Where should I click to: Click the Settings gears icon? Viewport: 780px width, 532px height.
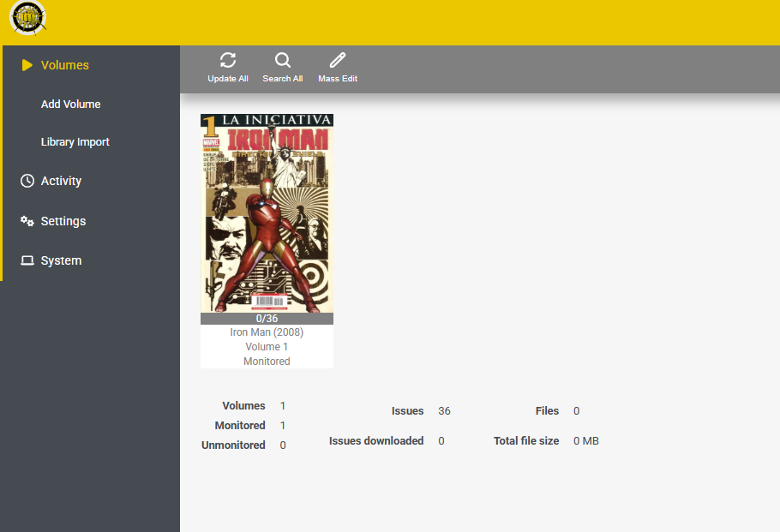(x=27, y=221)
